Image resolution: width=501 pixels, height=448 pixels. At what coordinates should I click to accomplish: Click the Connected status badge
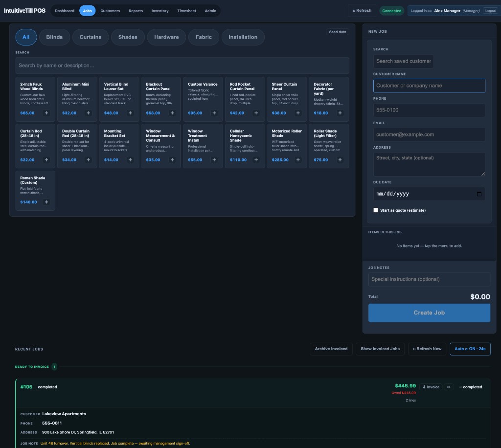392,11
